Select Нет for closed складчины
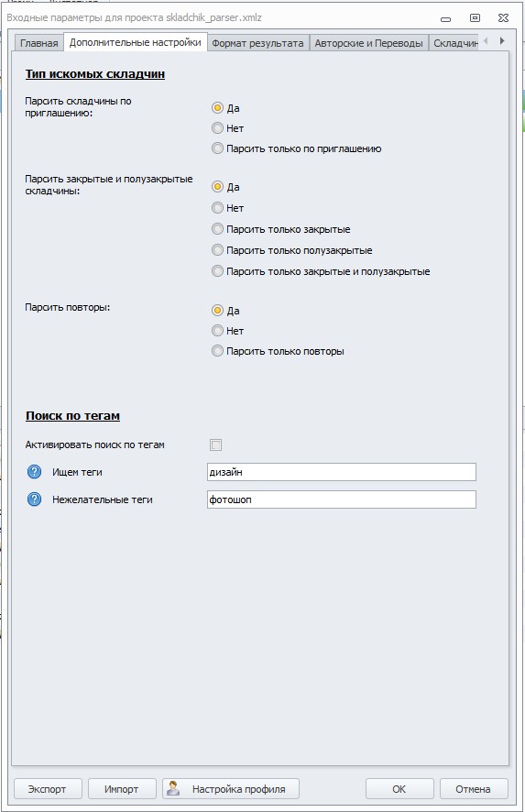This screenshot has width=525, height=812. 217,208
